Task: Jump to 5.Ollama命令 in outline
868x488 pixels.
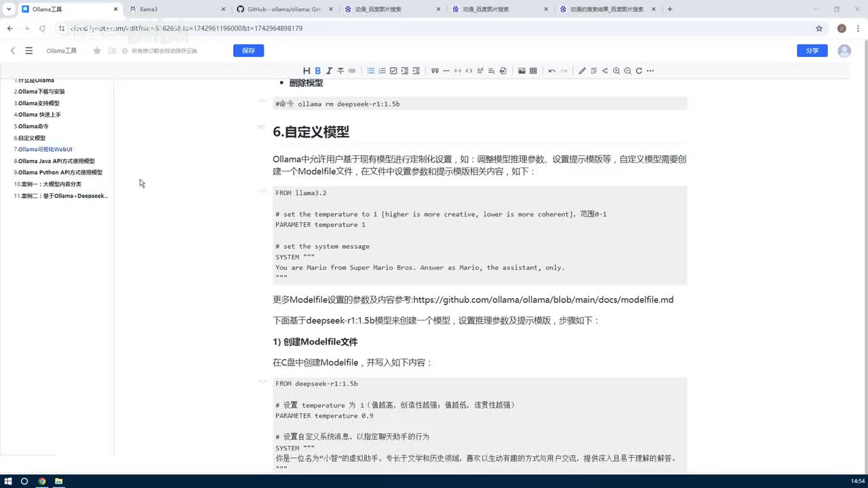Action: (31, 126)
